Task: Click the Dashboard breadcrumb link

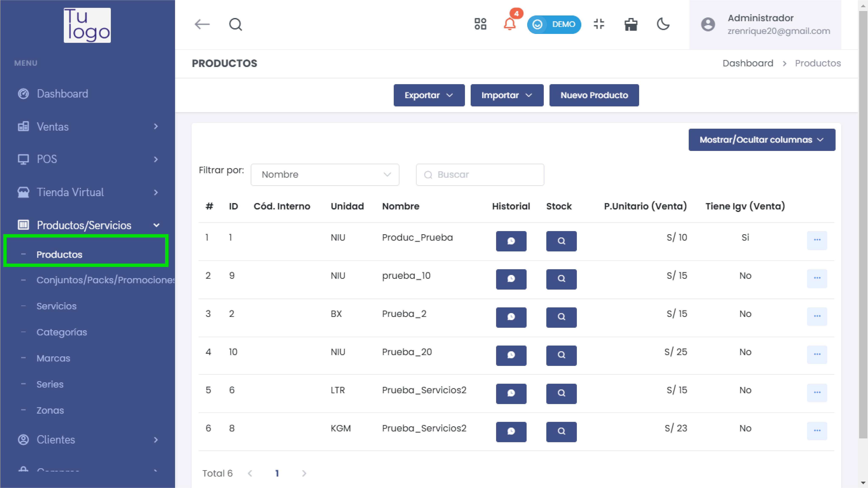Action: tap(747, 63)
